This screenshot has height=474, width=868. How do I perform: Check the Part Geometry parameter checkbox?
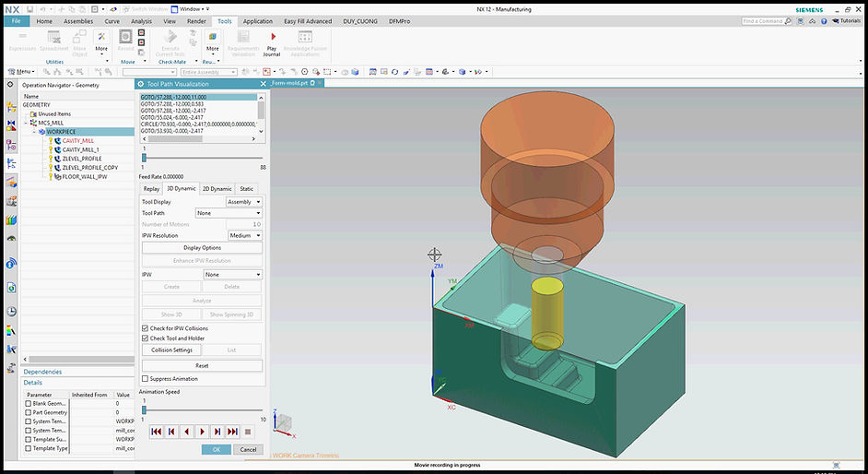(x=29, y=412)
